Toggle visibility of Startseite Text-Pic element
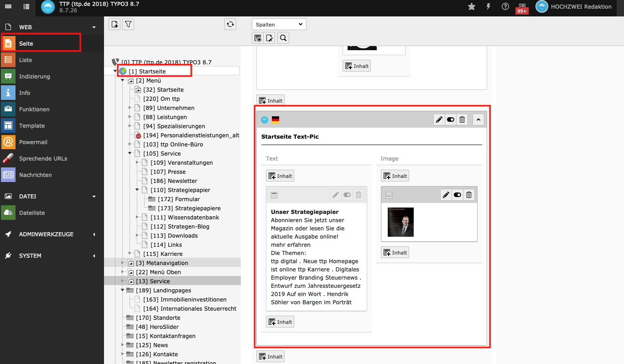Screen dimensions: 624x364 click(451, 120)
